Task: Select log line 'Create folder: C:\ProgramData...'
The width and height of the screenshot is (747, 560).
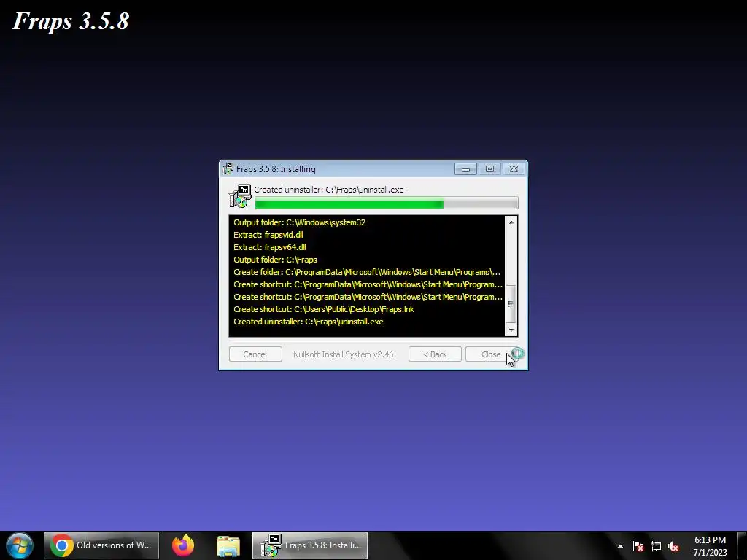Action: tap(368, 272)
